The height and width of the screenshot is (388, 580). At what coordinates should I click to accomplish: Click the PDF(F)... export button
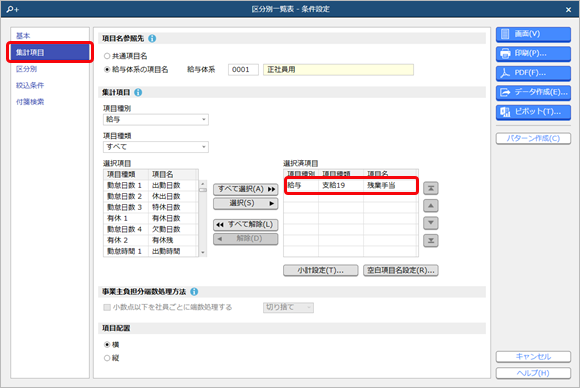[533, 73]
